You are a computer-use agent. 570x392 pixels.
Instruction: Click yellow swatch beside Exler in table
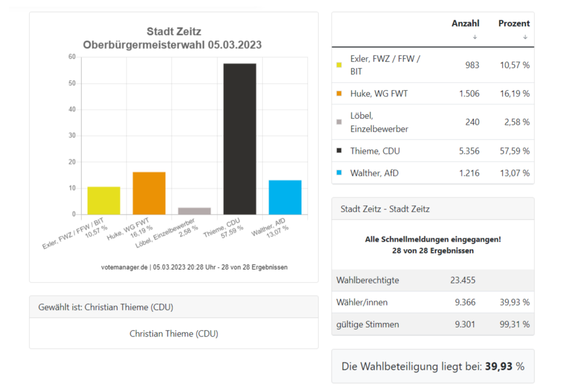click(339, 65)
